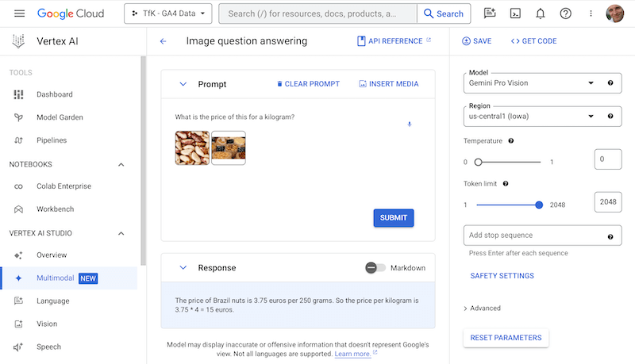The width and height of the screenshot is (635, 364).
Task: Click the help icon next to Token limit
Action: 506,183
